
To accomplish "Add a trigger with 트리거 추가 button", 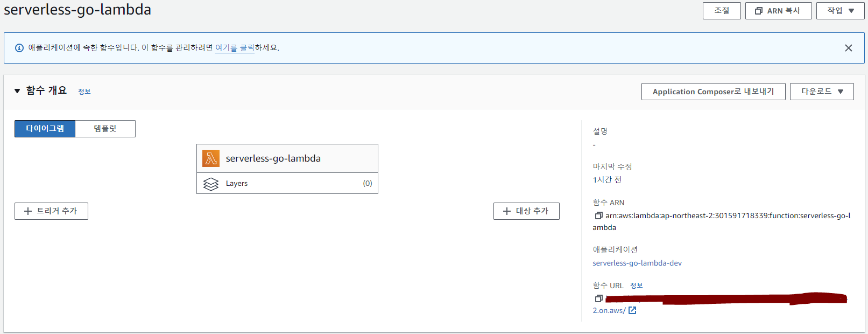I will click(x=51, y=211).
